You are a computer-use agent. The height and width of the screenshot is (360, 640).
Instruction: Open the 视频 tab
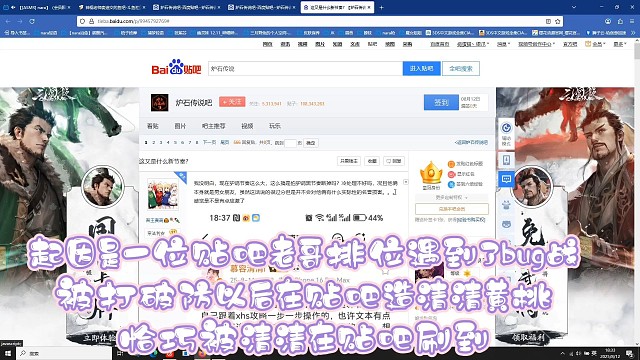click(x=247, y=126)
